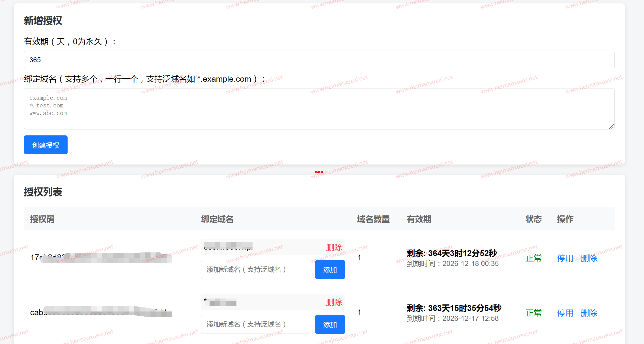Click the 正常 status in second row
This screenshot has height=344, width=644.
click(x=533, y=313)
